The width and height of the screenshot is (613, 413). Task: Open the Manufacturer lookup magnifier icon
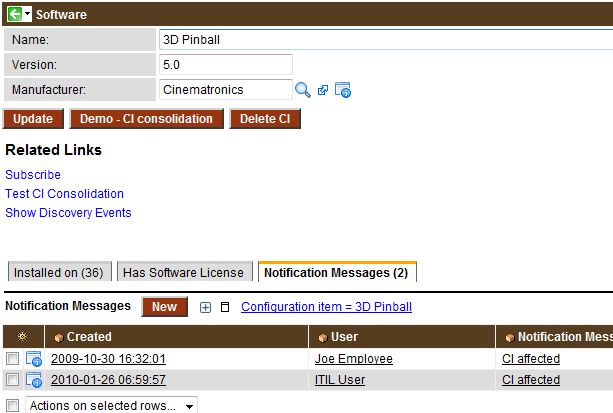click(x=303, y=90)
